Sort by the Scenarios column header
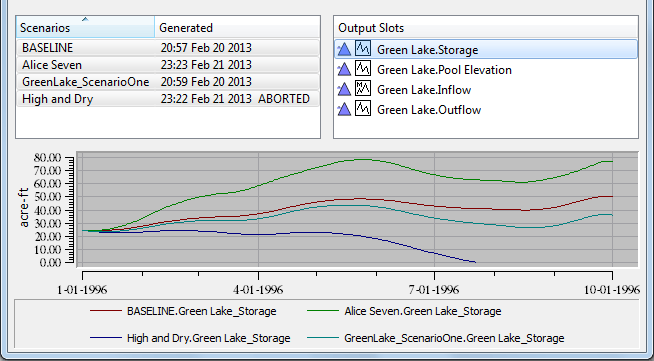Viewport: 654px width, 361px height. (x=85, y=28)
